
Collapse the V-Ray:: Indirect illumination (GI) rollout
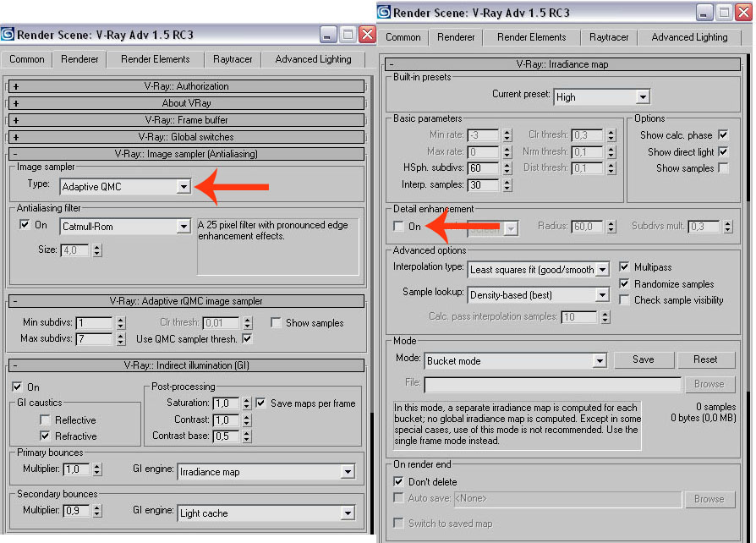186,365
